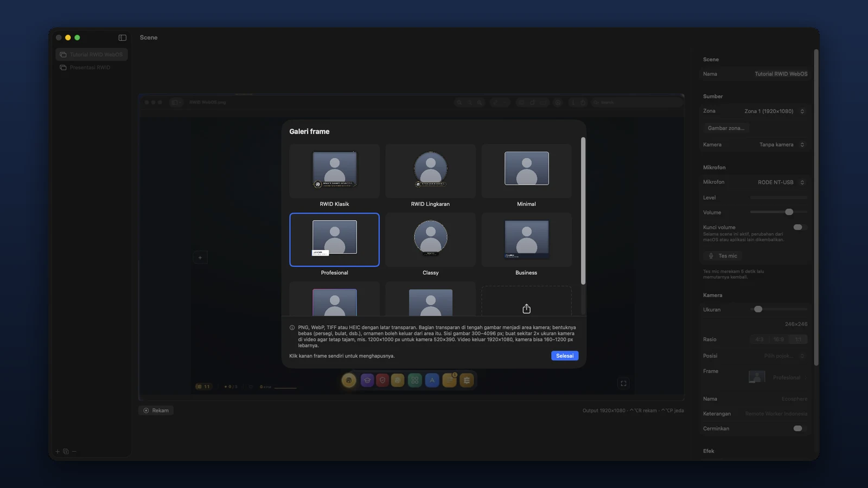Pick the Classy circular frame
Viewport: 868px width, 488px height.
430,240
